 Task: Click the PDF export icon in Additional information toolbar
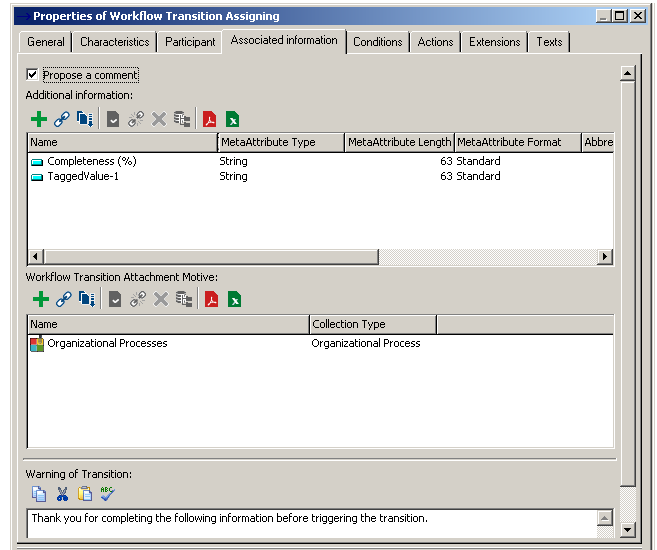pos(210,120)
